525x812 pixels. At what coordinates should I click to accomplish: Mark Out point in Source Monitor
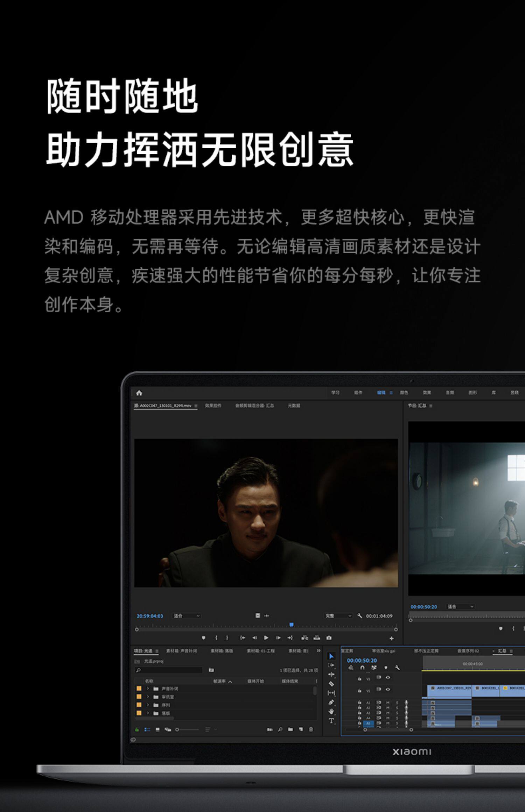coord(227,638)
